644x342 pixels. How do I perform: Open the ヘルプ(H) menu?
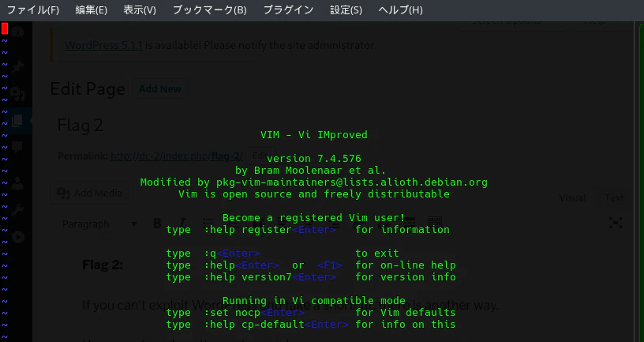400,9
